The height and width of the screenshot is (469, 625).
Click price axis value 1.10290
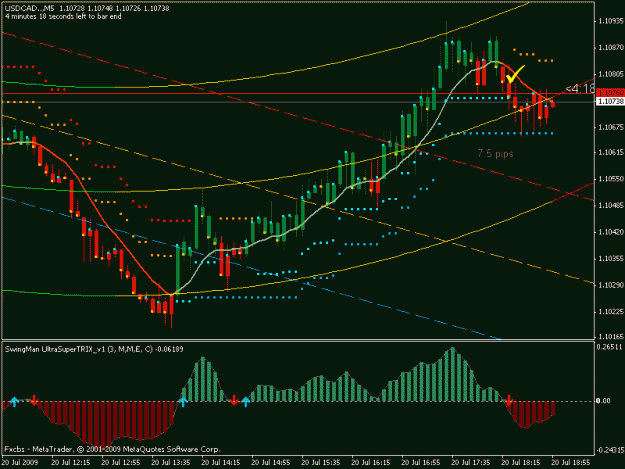[x=611, y=285]
